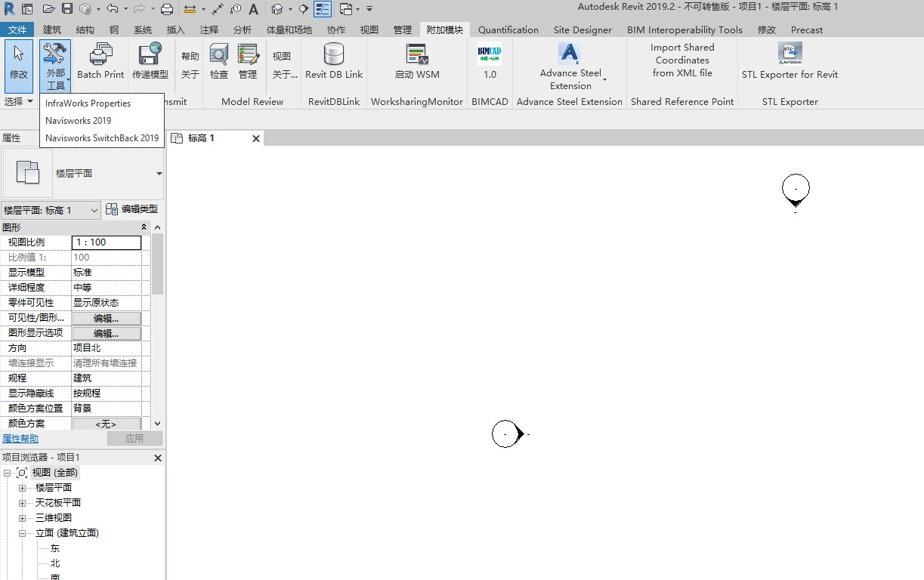Click 帮助 Help in the eTransmit panel

[x=190, y=56]
